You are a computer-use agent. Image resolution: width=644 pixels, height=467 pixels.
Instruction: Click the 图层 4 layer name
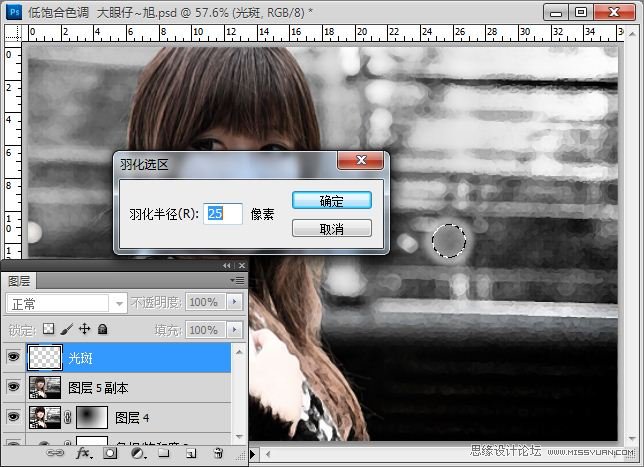[x=132, y=418]
